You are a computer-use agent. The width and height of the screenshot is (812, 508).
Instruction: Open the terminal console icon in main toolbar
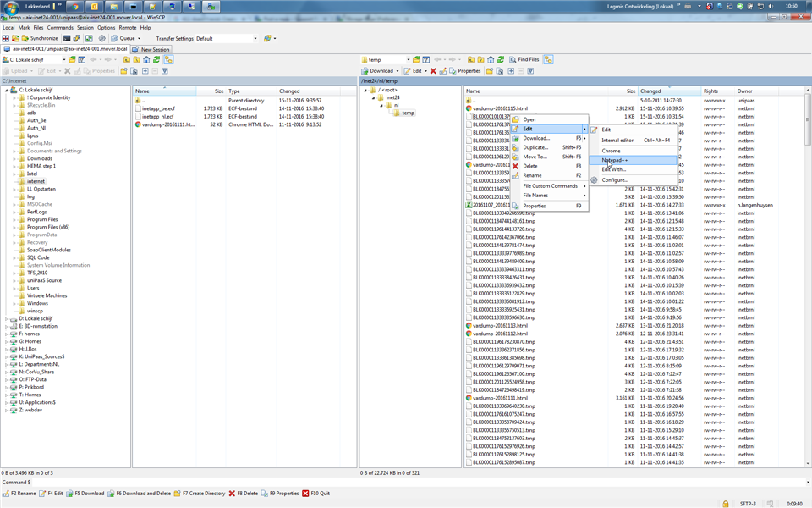(x=67, y=38)
